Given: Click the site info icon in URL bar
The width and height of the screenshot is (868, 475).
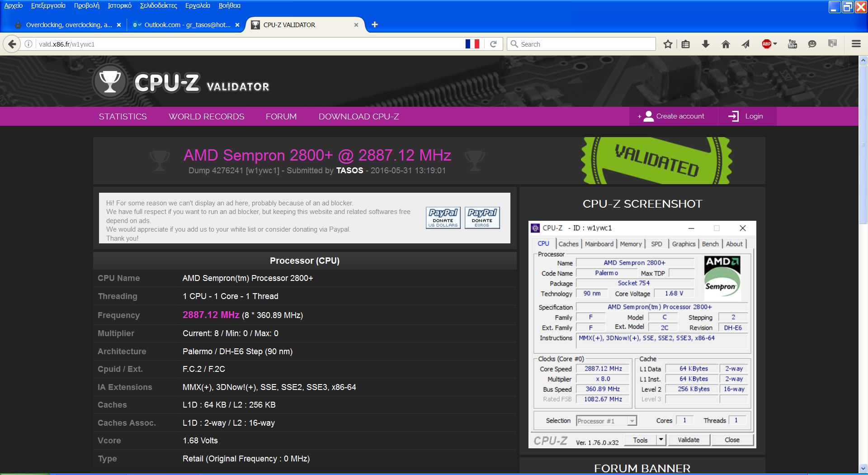Looking at the screenshot, I should (28, 44).
